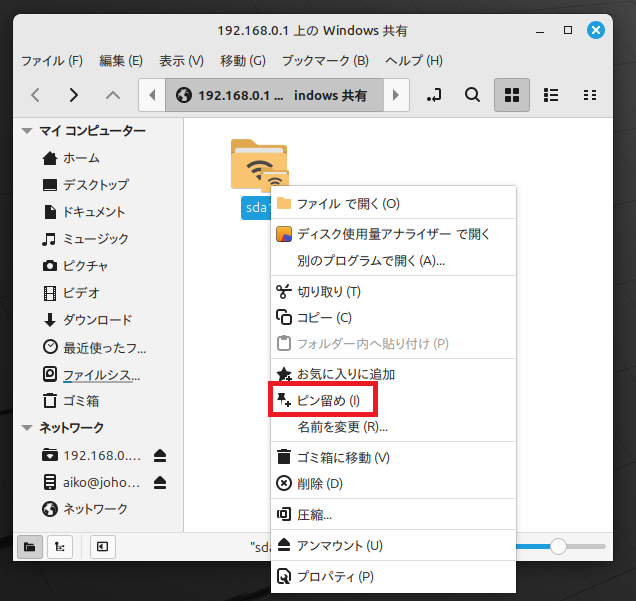
Task: Collapse the マイコンピューター section
Action: point(27,131)
